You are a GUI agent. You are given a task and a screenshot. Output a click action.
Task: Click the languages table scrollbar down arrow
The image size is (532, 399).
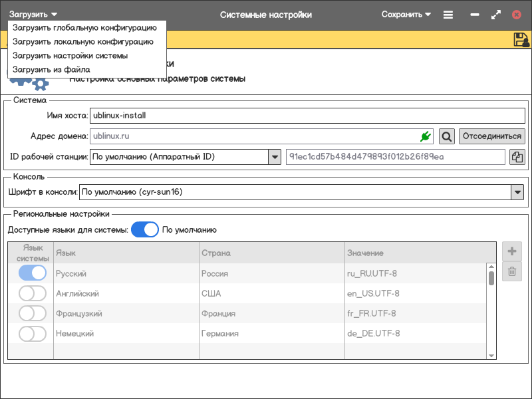491,356
